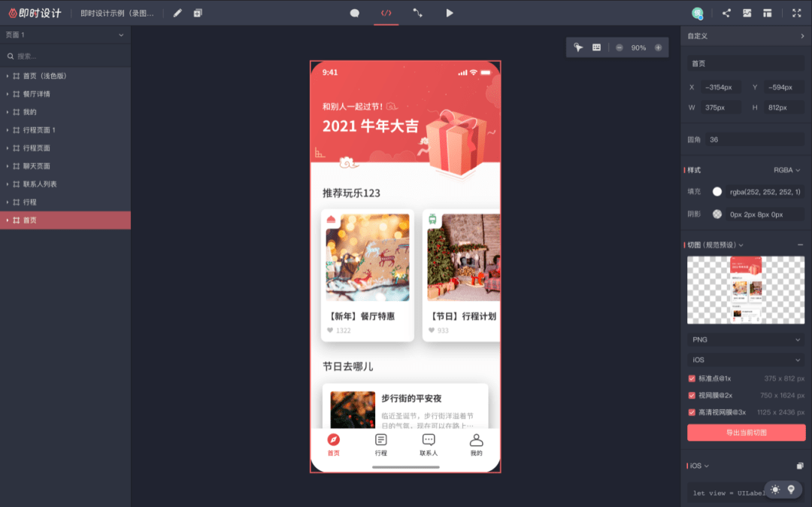Click the pencil edit icon
This screenshot has height=507, width=812.
(177, 13)
